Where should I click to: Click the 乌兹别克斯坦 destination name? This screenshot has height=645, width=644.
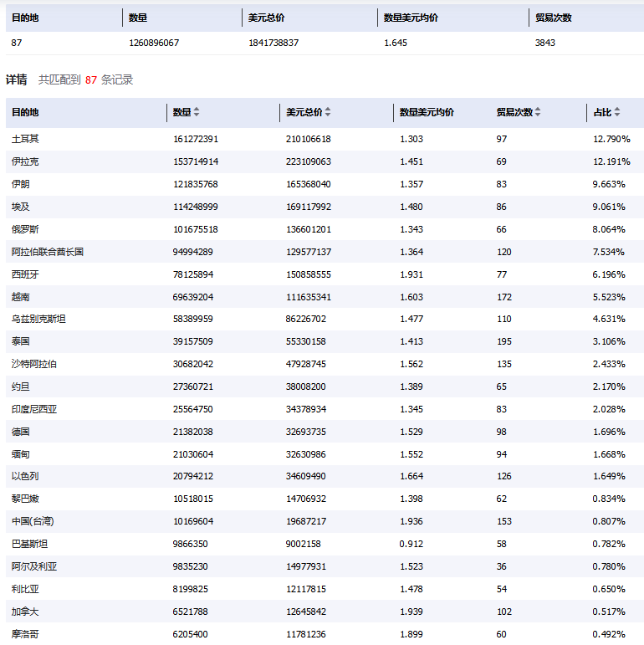coord(38,319)
